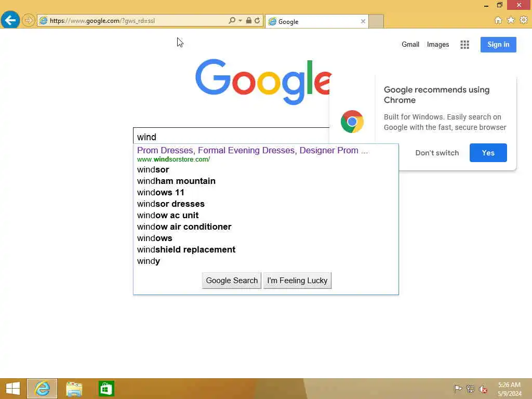
Task: Click the Chrome logo in the promo
Action: click(352, 122)
